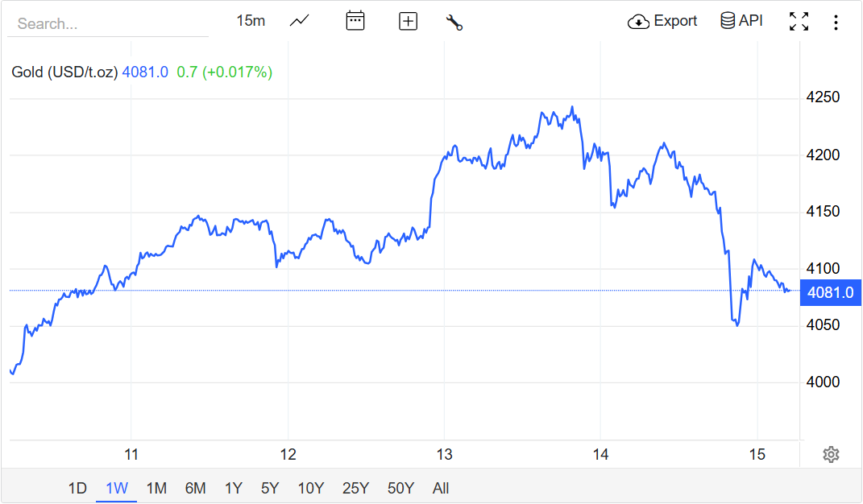Open the calendar date range picker

tap(355, 21)
